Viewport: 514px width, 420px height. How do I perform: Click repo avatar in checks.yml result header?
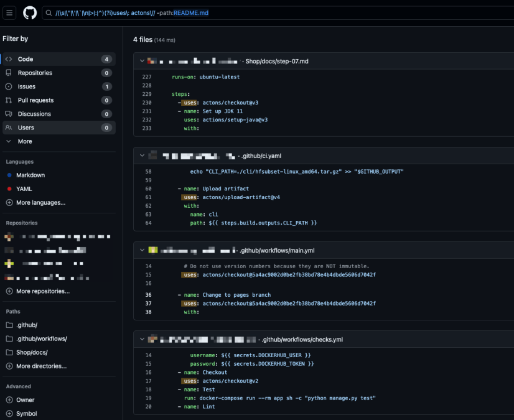[152, 339]
